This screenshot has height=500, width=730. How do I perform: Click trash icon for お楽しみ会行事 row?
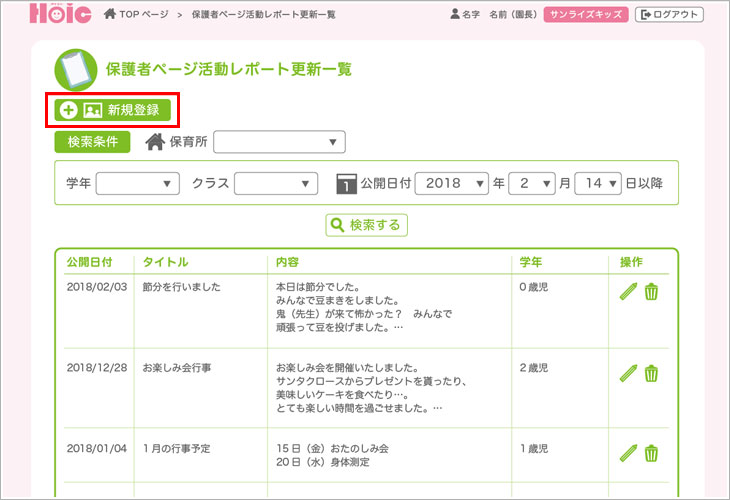pyautogui.click(x=651, y=373)
